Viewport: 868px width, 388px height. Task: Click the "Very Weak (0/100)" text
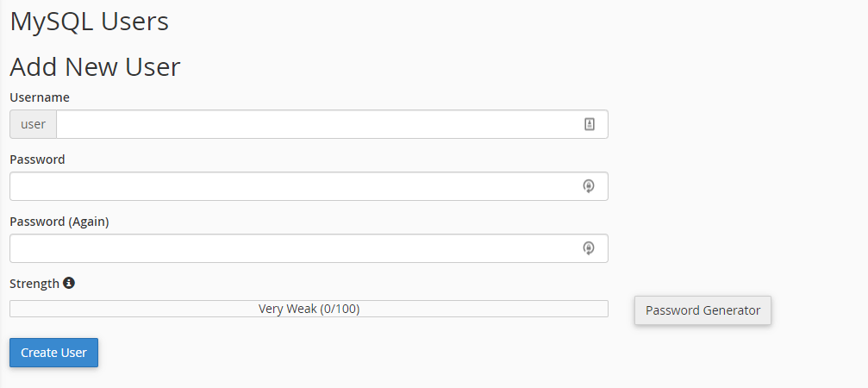(x=309, y=309)
